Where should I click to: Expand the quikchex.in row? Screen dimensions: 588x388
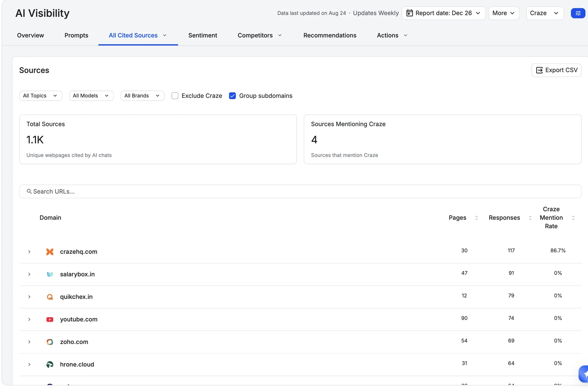pos(29,297)
